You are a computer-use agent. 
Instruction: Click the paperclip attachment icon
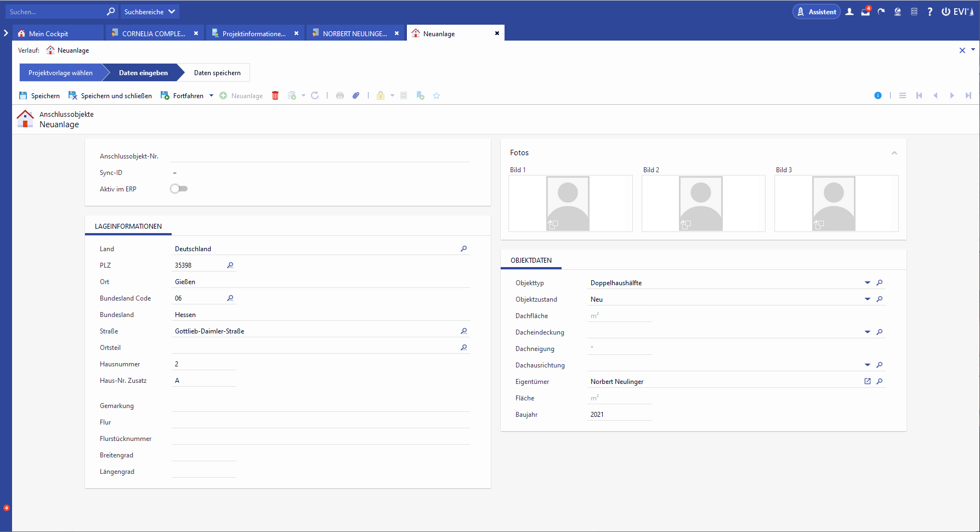[x=356, y=95]
